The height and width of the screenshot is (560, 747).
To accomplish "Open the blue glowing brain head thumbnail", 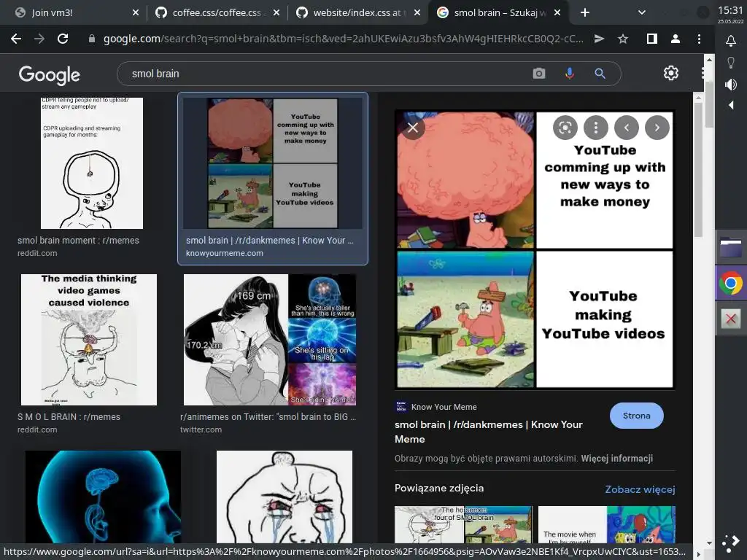I will tap(103, 497).
